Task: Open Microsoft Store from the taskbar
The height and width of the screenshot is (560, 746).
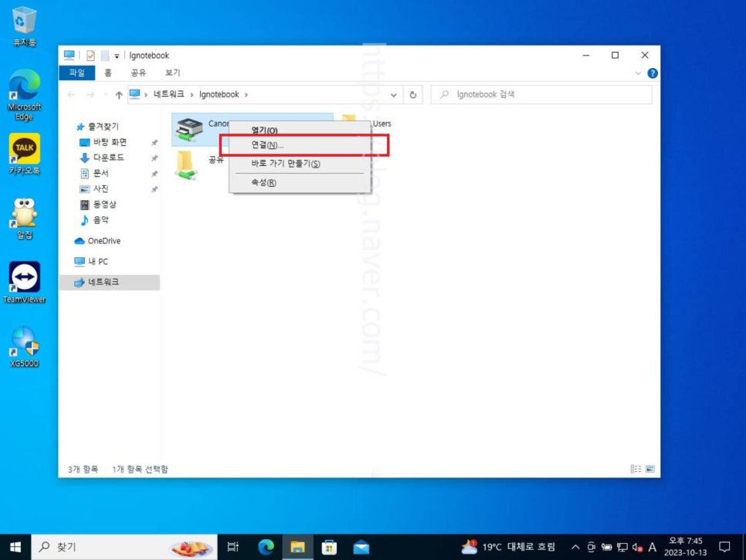Action: pyautogui.click(x=329, y=547)
